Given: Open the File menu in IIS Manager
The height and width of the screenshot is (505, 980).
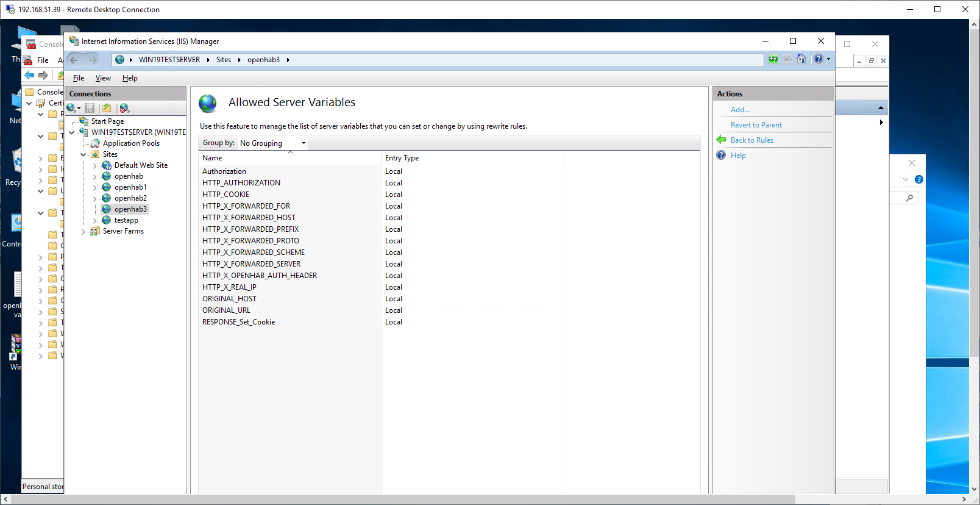Looking at the screenshot, I should tap(79, 78).
